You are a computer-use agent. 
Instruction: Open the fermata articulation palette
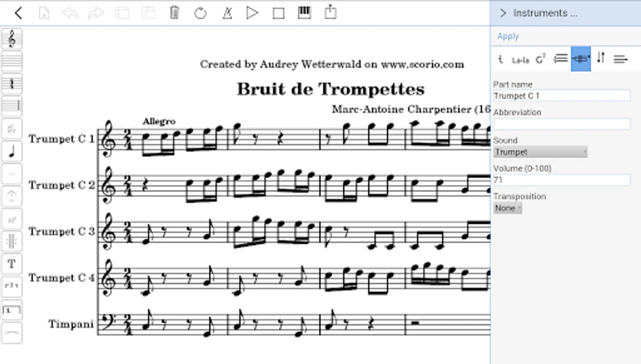[x=12, y=197]
